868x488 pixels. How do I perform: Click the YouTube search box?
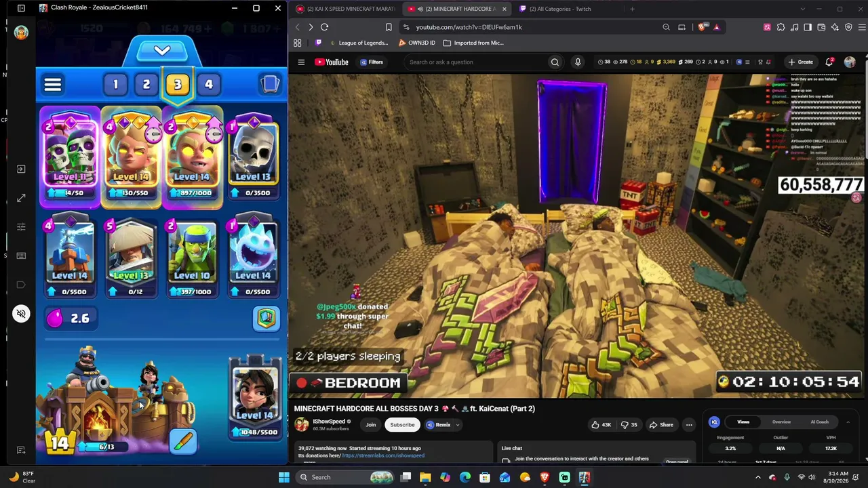click(475, 62)
